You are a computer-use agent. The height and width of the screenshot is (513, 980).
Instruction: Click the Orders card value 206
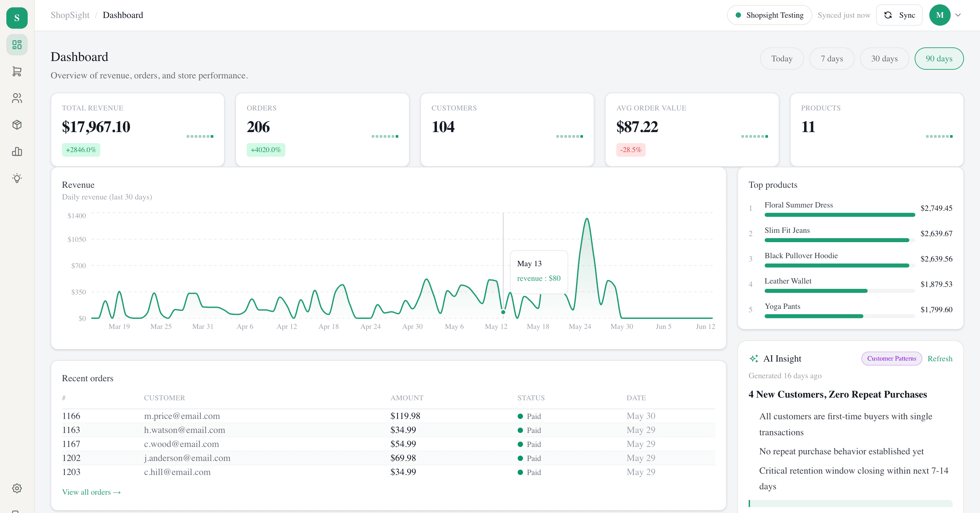(258, 127)
